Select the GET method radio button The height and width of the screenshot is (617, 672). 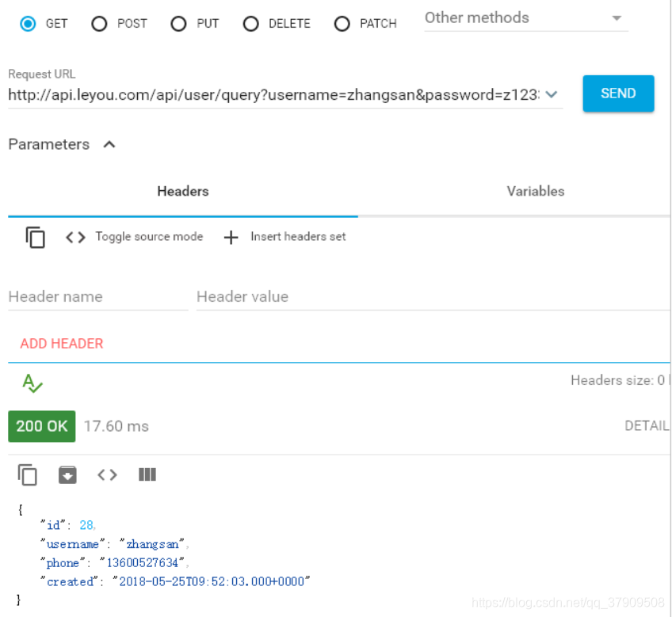[28, 24]
